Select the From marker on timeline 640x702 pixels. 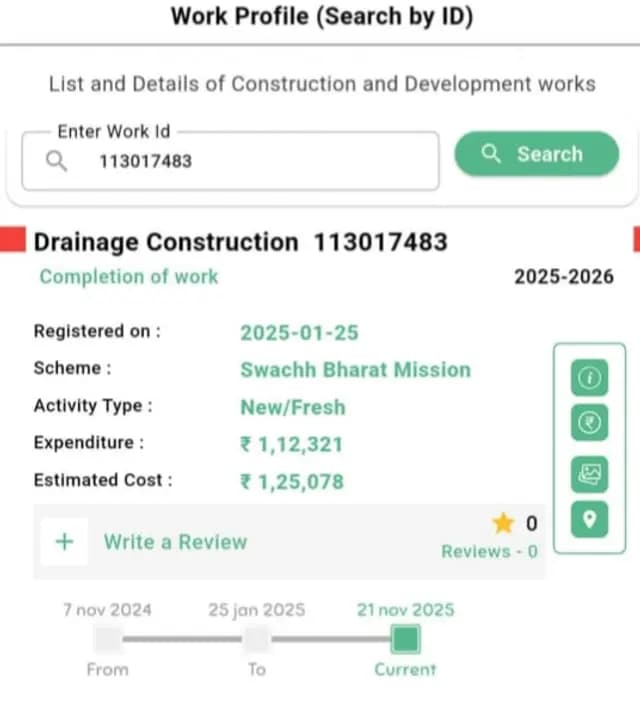point(107,639)
